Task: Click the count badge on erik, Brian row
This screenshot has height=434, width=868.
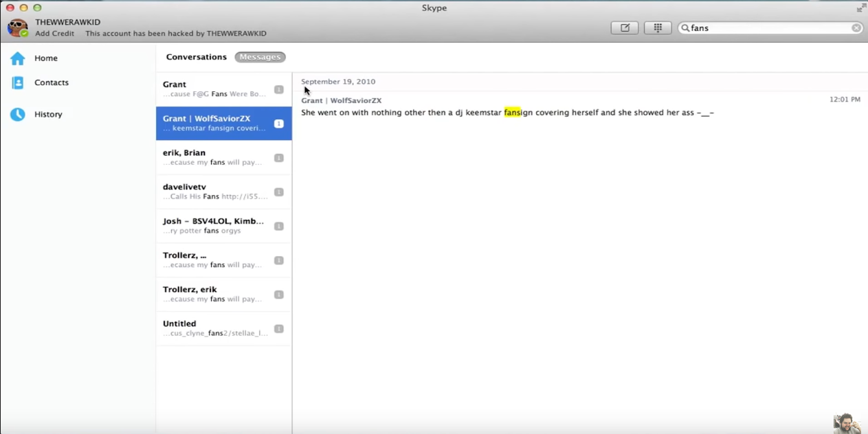Action: (x=279, y=157)
